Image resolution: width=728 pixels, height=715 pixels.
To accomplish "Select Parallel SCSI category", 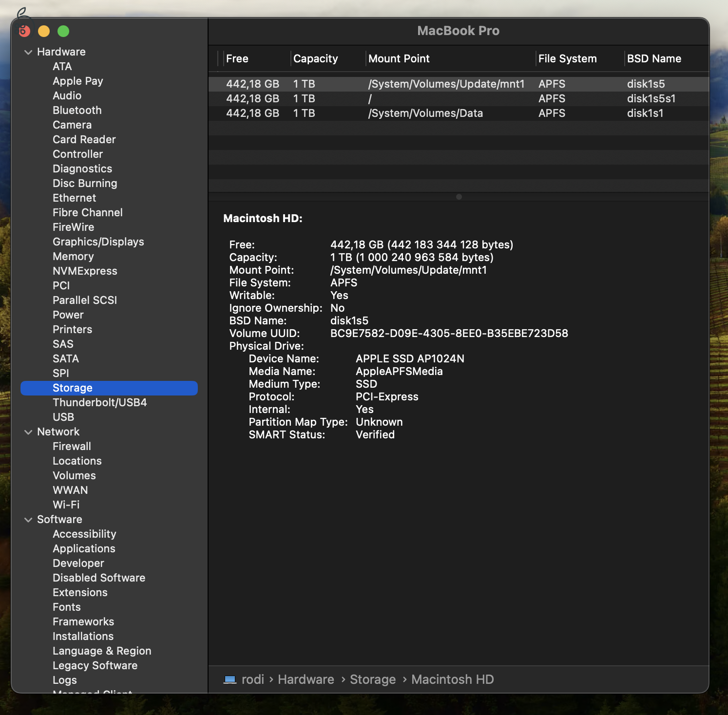I will click(x=85, y=300).
